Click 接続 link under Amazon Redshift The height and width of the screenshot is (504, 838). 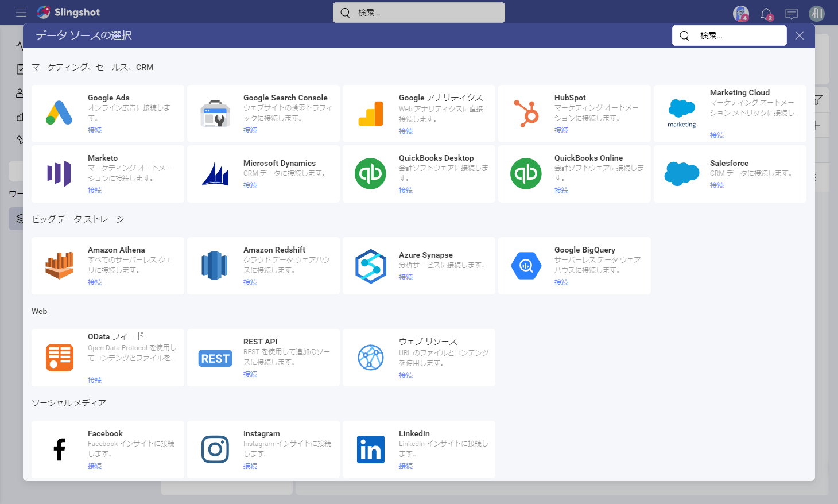pyautogui.click(x=250, y=282)
